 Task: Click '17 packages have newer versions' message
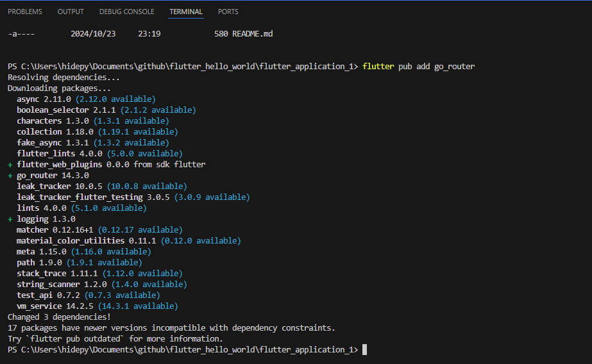point(171,328)
